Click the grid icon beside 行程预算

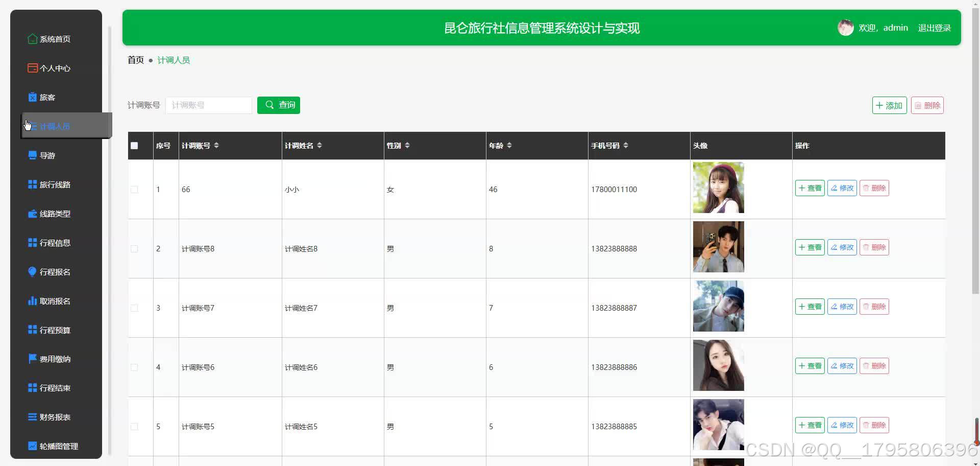click(x=32, y=330)
